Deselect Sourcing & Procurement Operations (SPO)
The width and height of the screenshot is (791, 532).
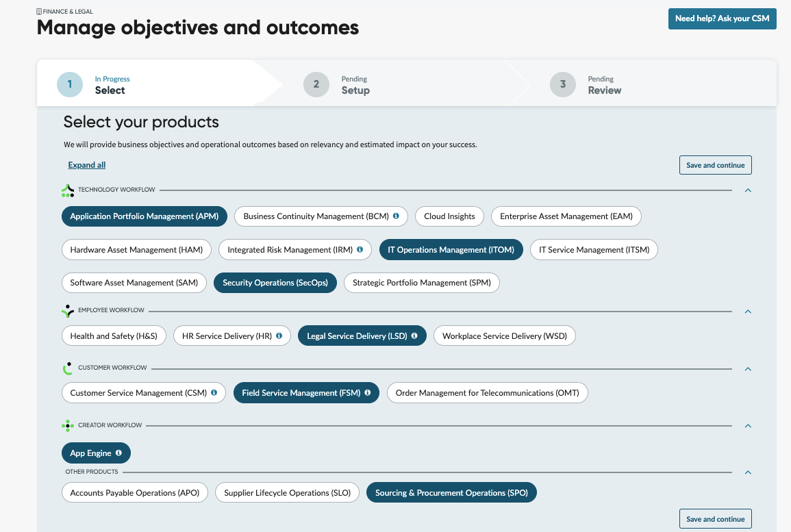451,493
